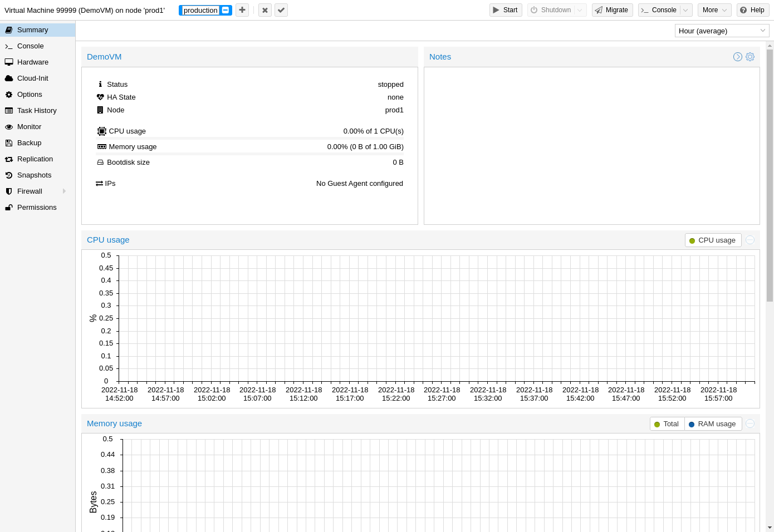Open the Snapshots section in the sidebar
Image resolution: width=774 pixels, height=532 pixels.
click(x=34, y=175)
